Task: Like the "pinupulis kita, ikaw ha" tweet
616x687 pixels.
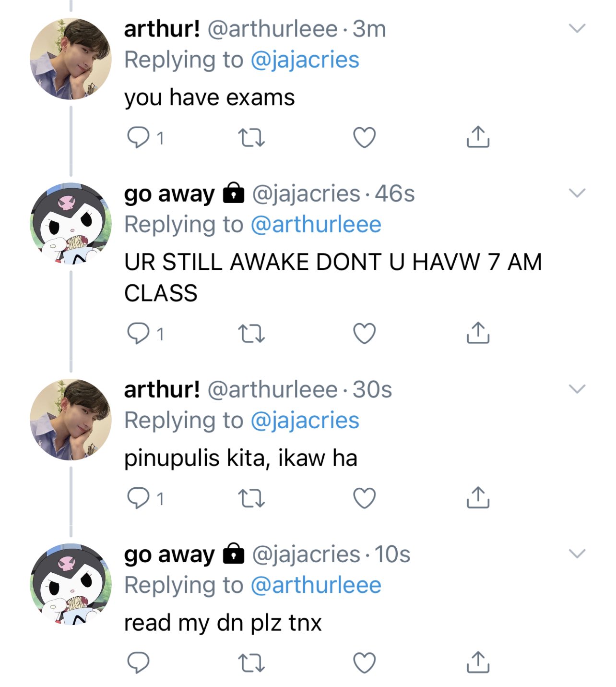Action: (365, 498)
